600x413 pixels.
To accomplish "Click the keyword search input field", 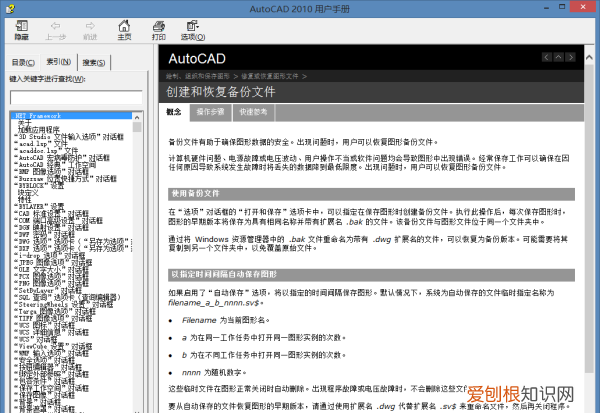I will (76, 97).
